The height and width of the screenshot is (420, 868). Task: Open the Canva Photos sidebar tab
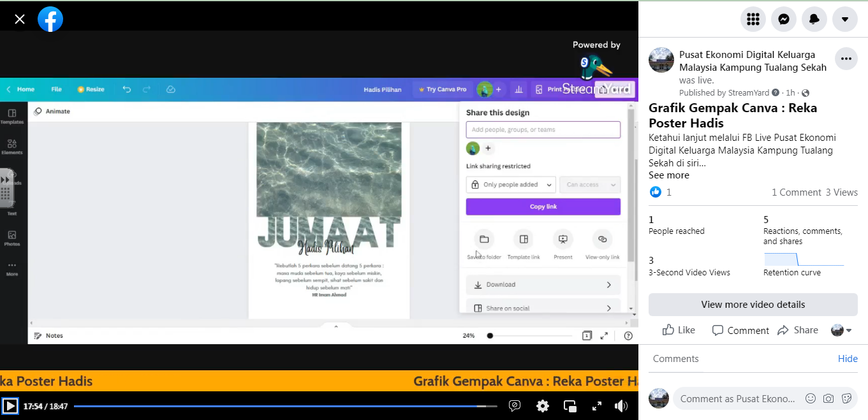pyautogui.click(x=11, y=238)
